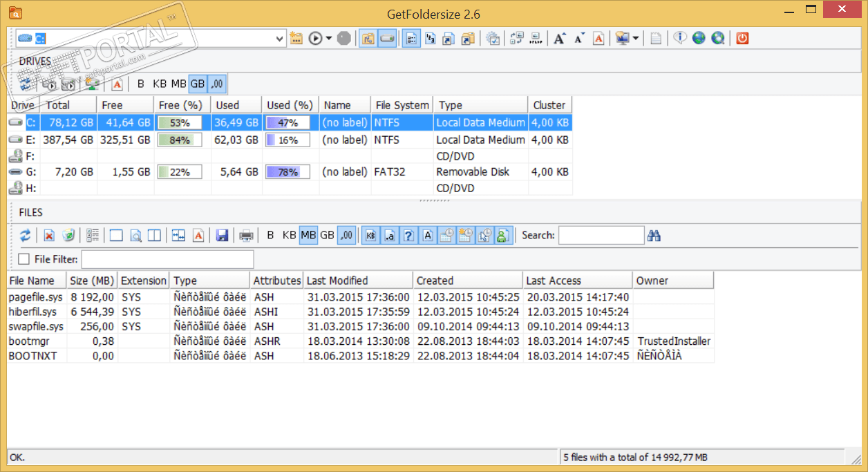Click the recycle bin icon in the Files toolbar
Image resolution: width=868 pixels, height=472 pixels.
(x=68, y=236)
